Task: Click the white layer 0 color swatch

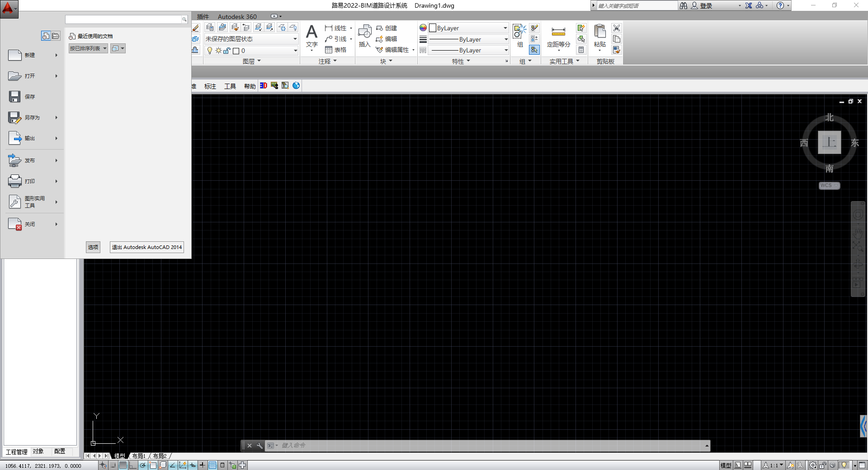Action: tap(236, 51)
